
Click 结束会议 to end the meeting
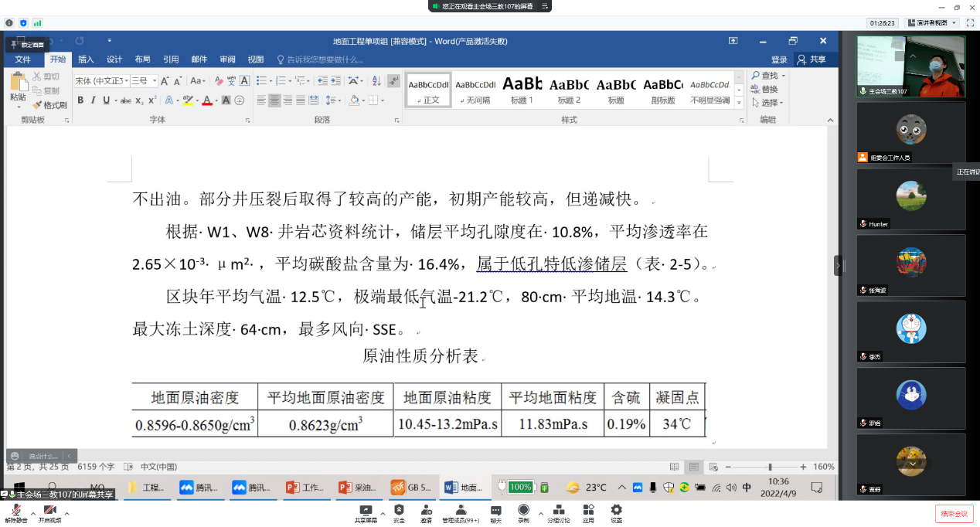coord(954,514)
